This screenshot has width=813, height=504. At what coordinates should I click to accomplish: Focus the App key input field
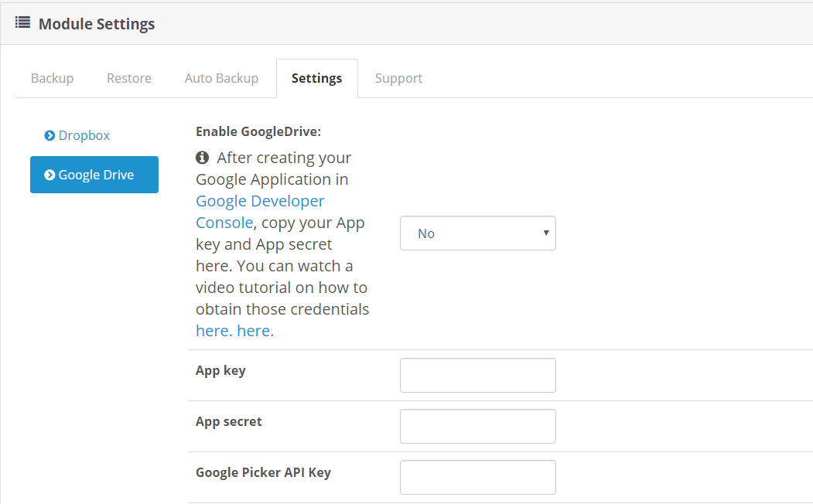tap(477, 375)
